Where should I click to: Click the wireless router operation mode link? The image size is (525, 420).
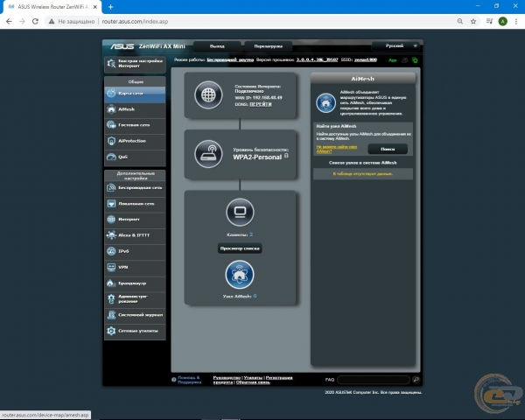(230, 59)
